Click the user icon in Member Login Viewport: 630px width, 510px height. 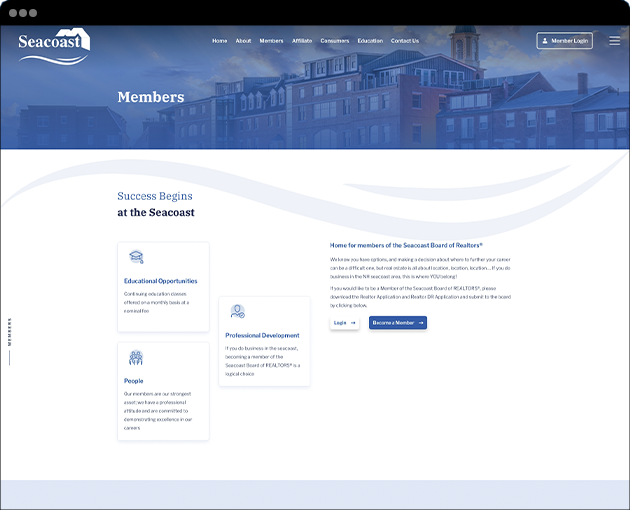[545, 41]
